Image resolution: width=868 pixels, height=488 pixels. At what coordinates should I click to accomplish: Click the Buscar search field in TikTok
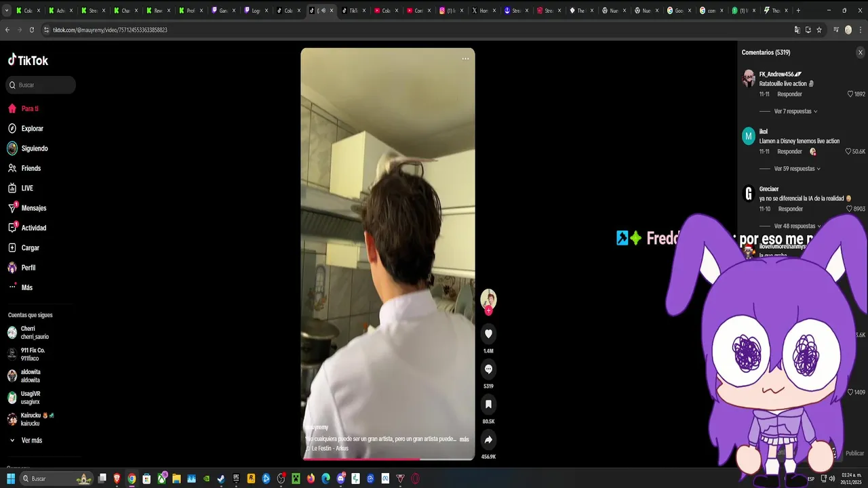click(41, 85)
